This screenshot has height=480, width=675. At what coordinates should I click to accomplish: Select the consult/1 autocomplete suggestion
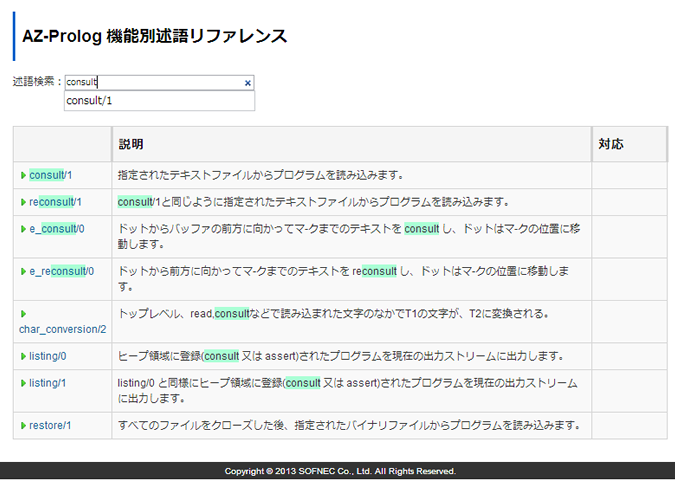coord(159,101)
